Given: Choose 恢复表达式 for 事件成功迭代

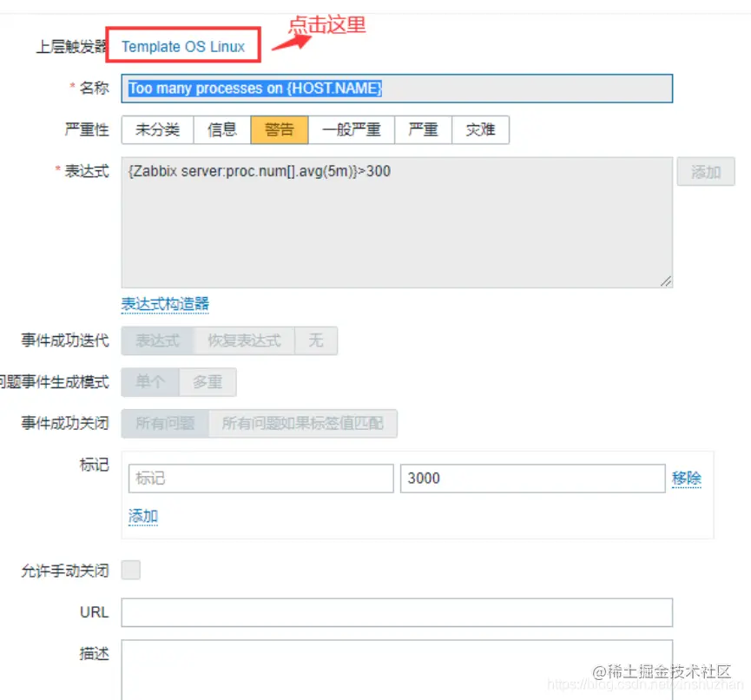Looking at the screenshot, I should point(244,340).
